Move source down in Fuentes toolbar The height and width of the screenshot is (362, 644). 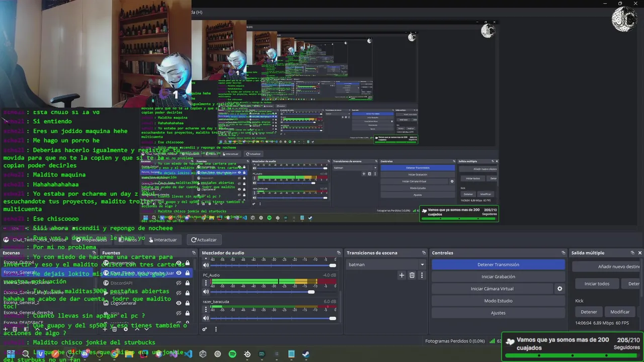coord(146,329)
